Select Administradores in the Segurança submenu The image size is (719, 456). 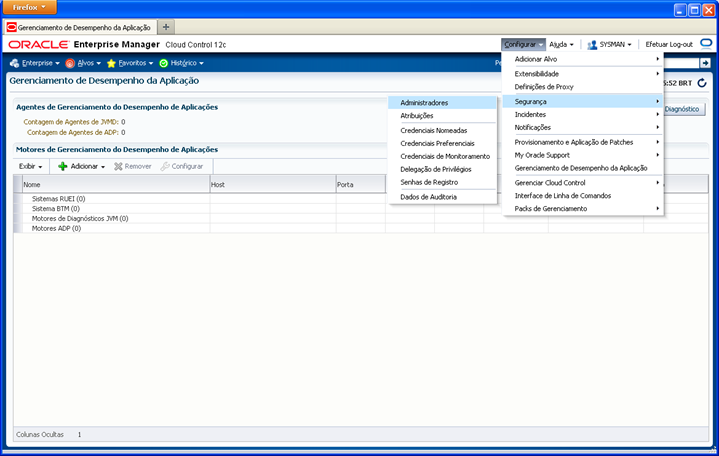(442, 103)
